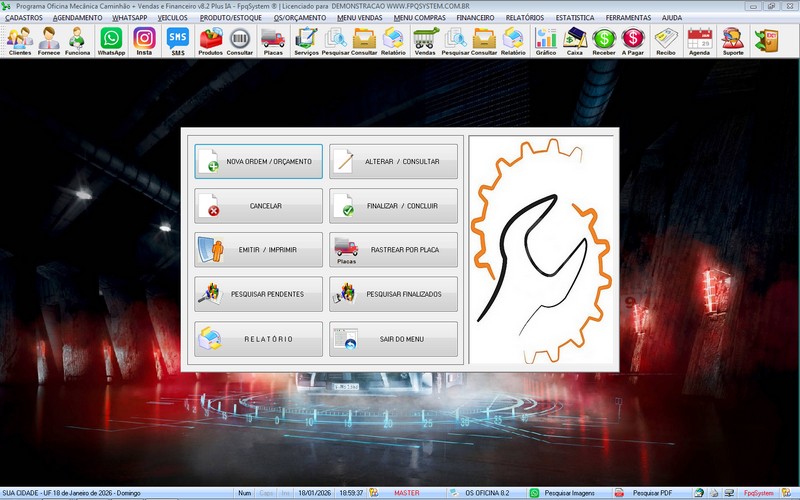This screenshot has width=800, height=500.
Task: Open the Funciona employees icon
Action: pos(78,41)
